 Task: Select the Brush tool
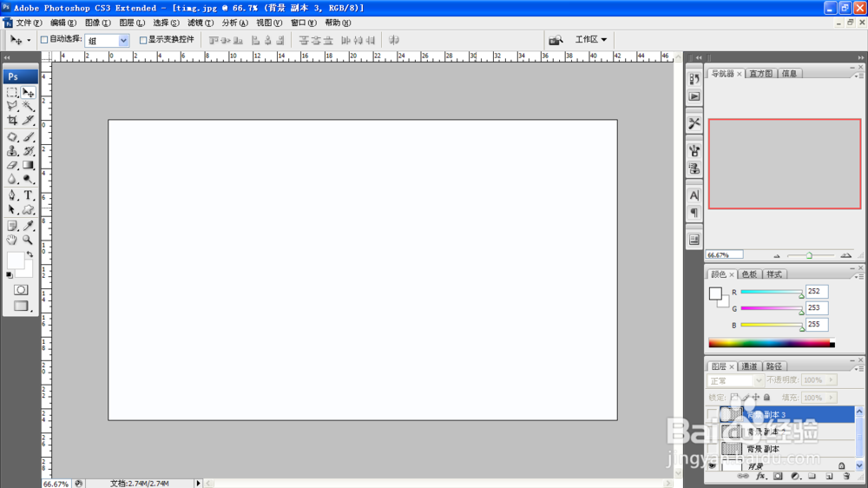click(x=29, y=137)
